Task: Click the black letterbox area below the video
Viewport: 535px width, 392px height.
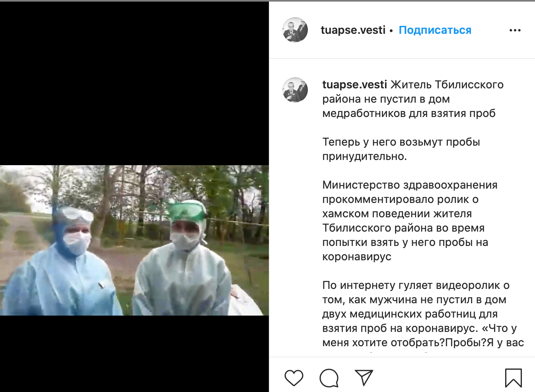Action: [134, 354]
